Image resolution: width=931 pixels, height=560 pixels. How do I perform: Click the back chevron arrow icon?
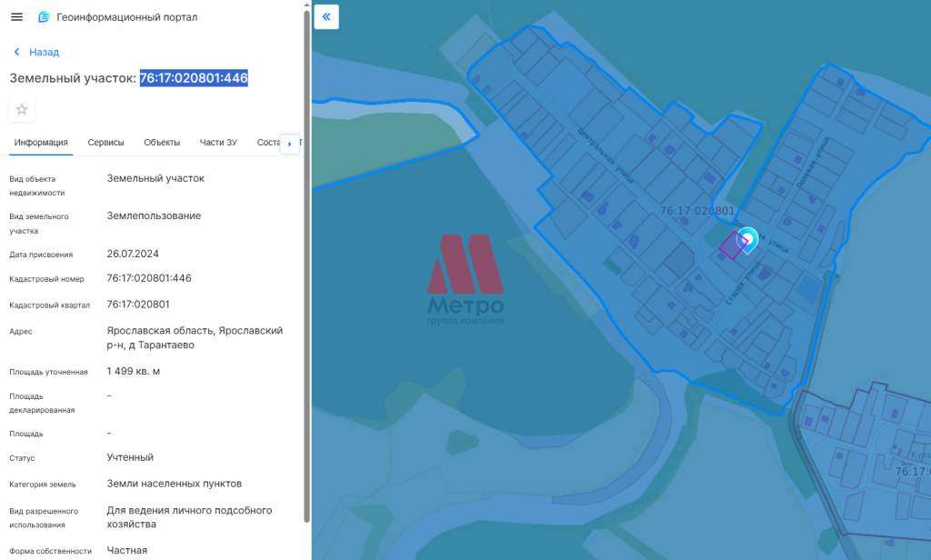pyautogui.click(x=16, y=53)
